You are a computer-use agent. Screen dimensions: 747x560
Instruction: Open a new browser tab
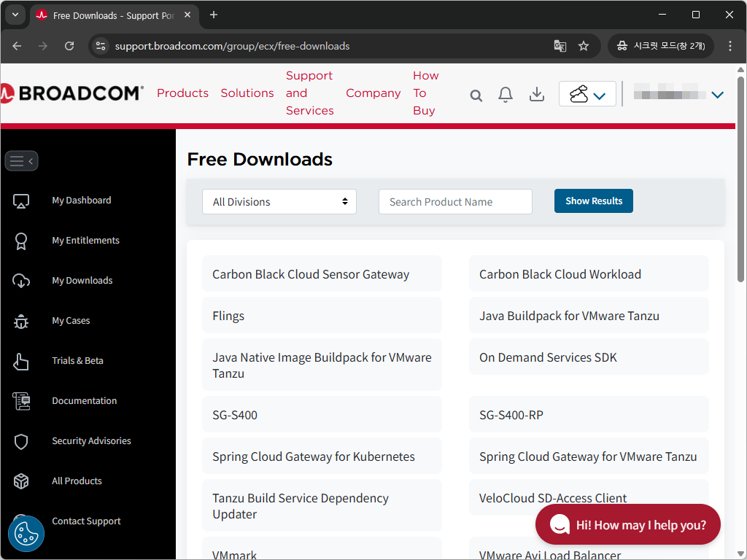(214, 15)
